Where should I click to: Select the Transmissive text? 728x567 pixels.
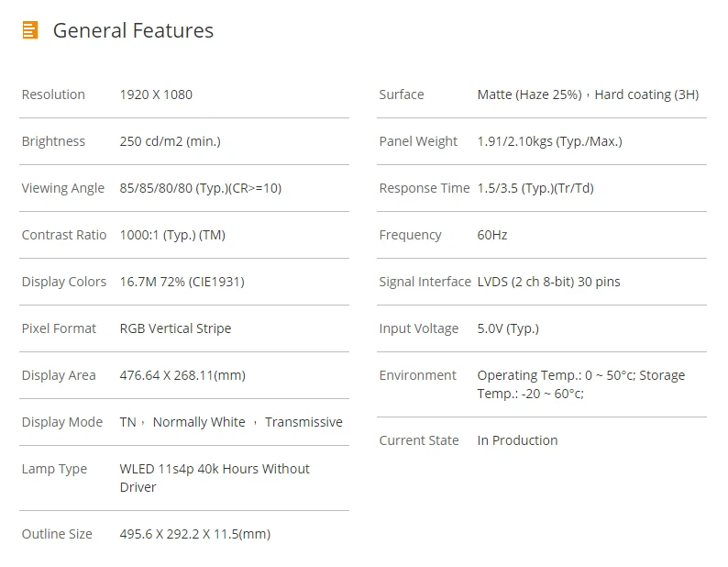[303, 422]
